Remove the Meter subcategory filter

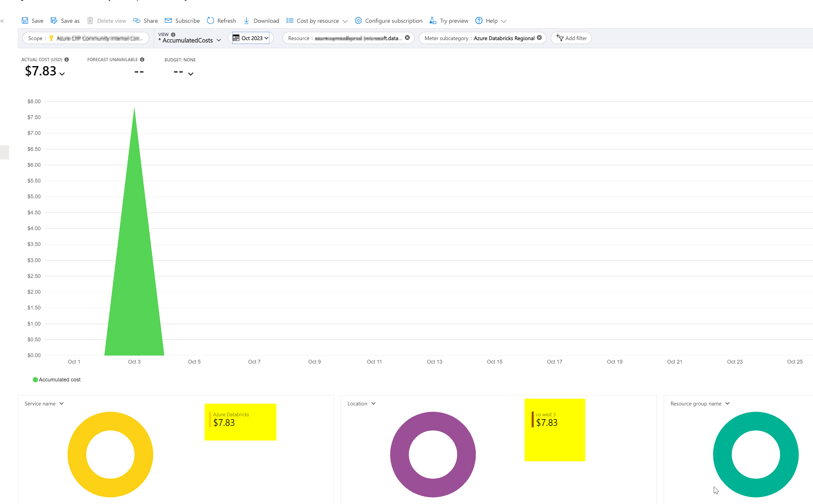(539, 38)
